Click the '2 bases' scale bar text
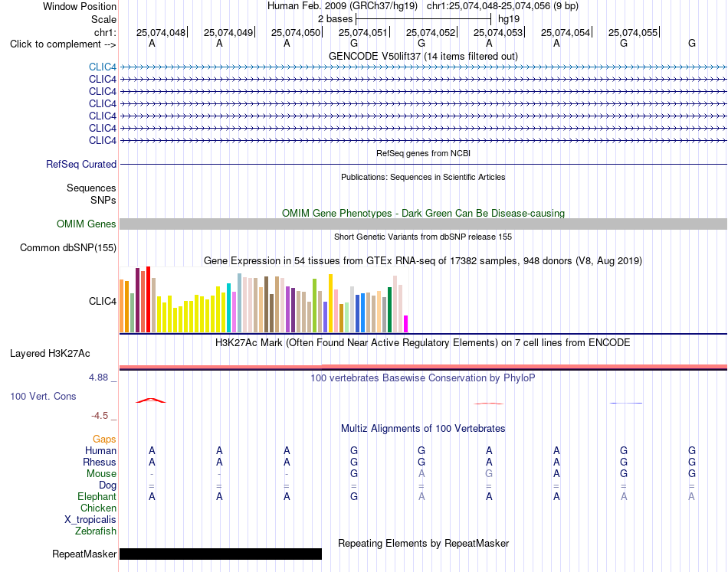The image size is (728, 572). (x=335, y=19)
